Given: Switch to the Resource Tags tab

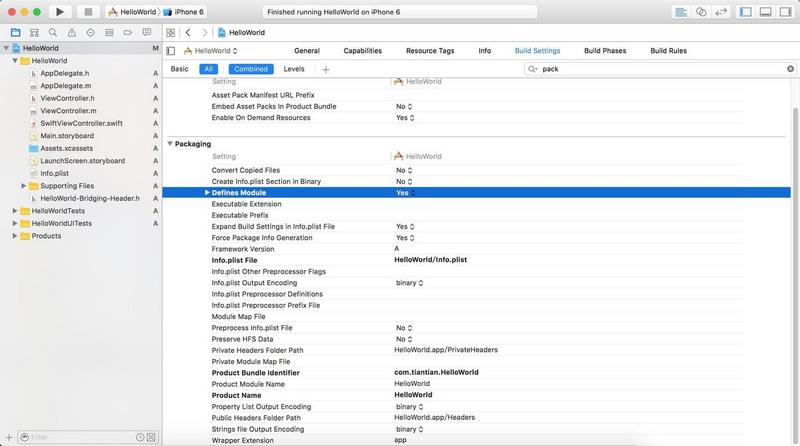Looking at the screenshot, I should click(x=430, y=51).
